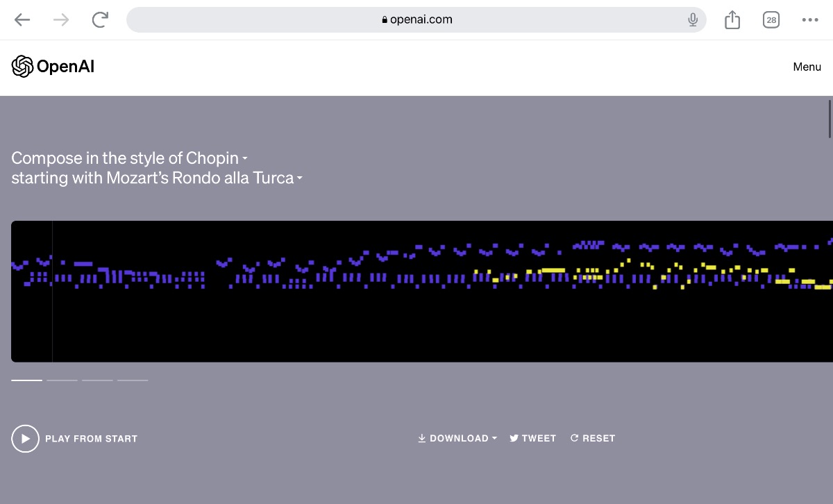Open the DOWNLOAD dropdown
This screenshot has height=504, width=833.
coord(457,438)
